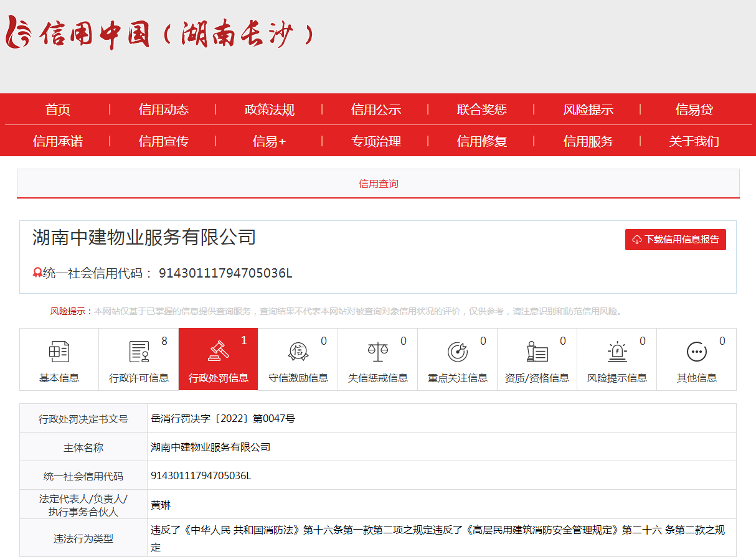The width and height of the screenshot is (756, 557).
Task: Open 信易贷 menu item
Action: [694, 110]
